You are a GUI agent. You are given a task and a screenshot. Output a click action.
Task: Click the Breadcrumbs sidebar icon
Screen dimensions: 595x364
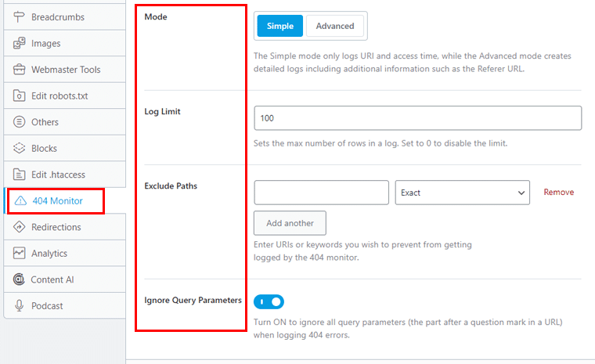pos(20,17)
